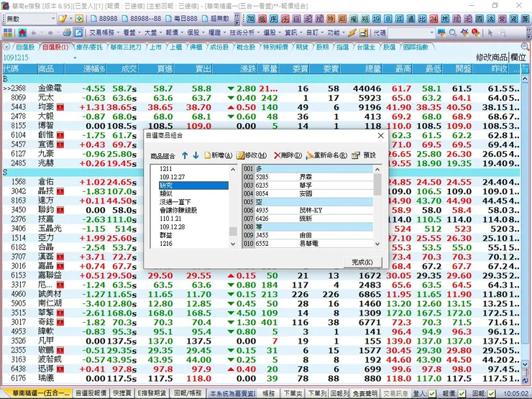
Task: Click the 資 toolbar icon
Action: [513, 19]
